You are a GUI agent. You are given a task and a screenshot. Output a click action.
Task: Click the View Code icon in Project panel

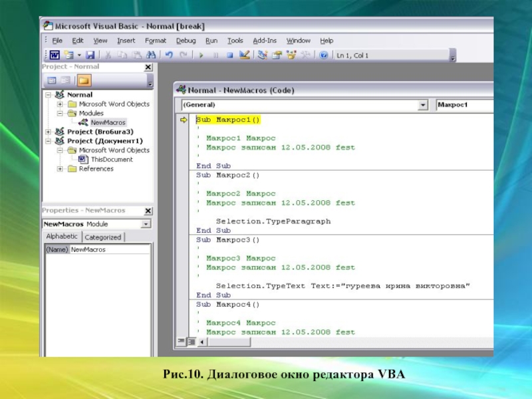tap(51, 80)
